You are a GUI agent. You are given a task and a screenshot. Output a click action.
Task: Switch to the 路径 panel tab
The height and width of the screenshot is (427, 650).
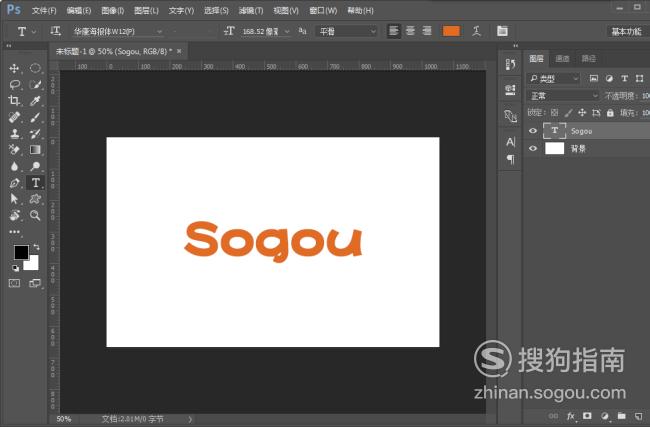(589, 58)
